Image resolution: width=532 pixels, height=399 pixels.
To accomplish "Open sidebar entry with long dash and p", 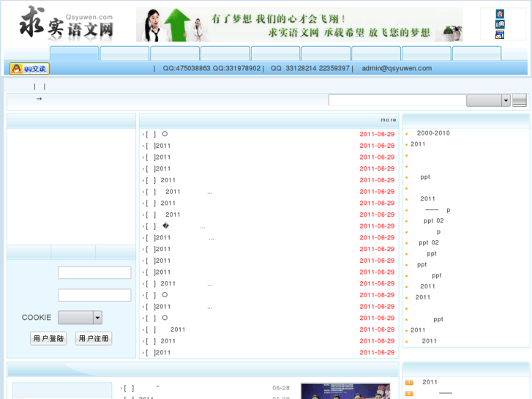I will click(x=438, y=210).
